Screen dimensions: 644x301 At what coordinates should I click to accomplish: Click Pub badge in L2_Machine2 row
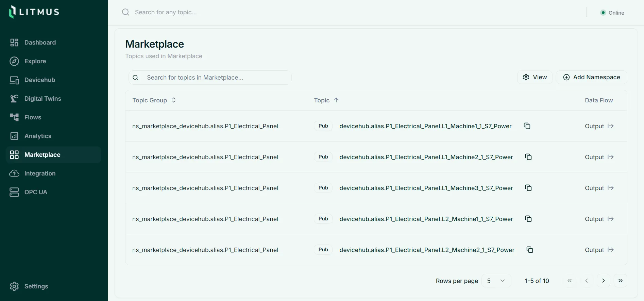323,250
